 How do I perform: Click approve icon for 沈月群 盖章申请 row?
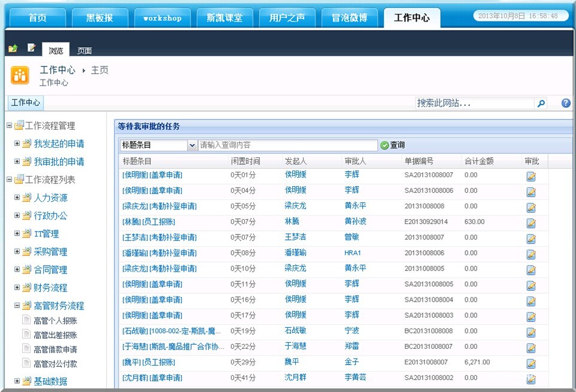point(530,378)
